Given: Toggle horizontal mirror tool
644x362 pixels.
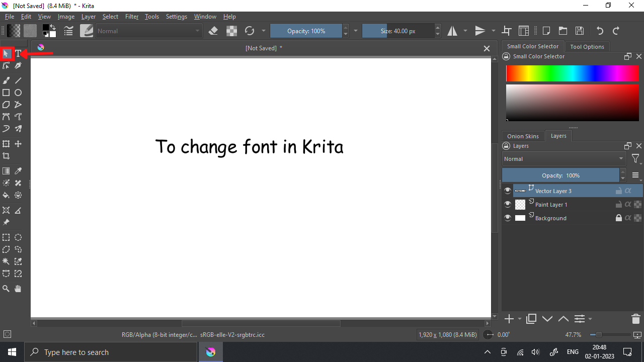Looking at the screenshot, I should click(x=452, y=31).
